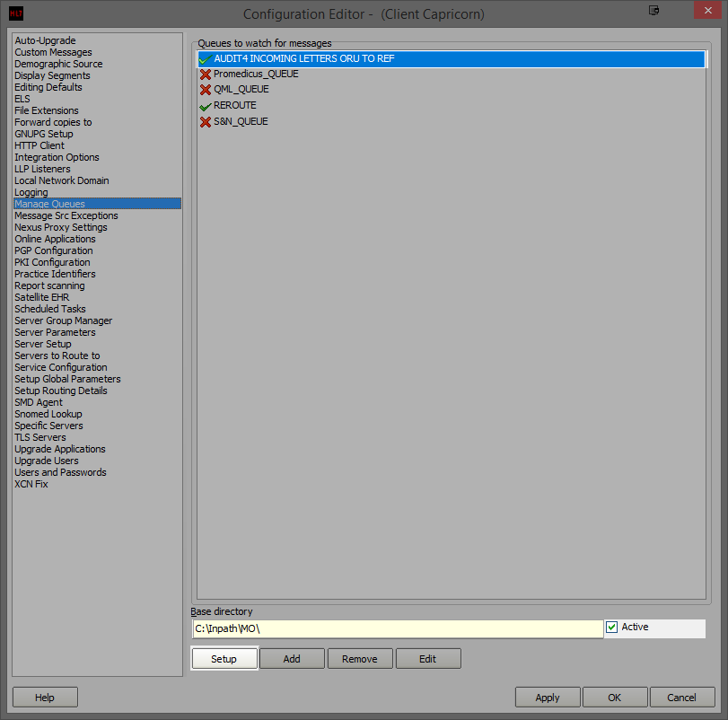Click the Edit button
This screenshot has width=728, height=720.
[x=428, y=659]
